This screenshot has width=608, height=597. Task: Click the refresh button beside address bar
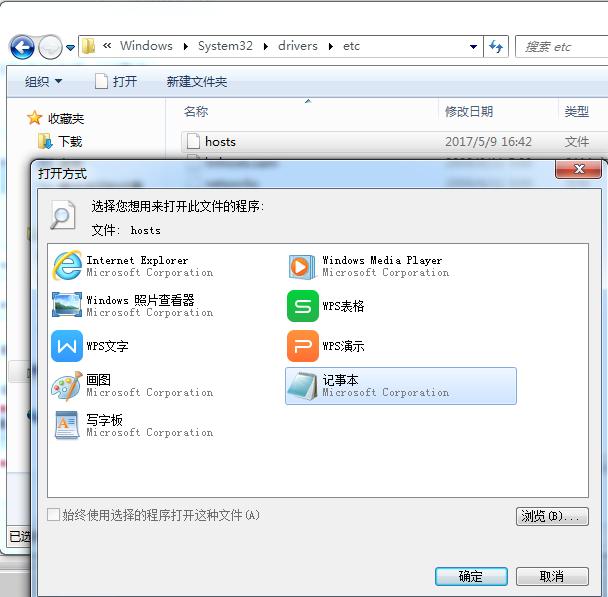pos(496,47)
